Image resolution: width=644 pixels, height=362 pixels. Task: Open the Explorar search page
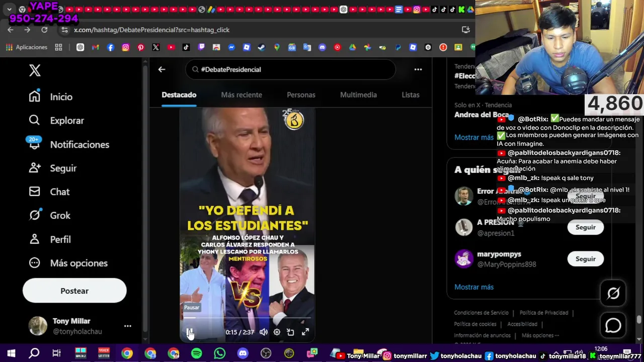pos(56,121)
